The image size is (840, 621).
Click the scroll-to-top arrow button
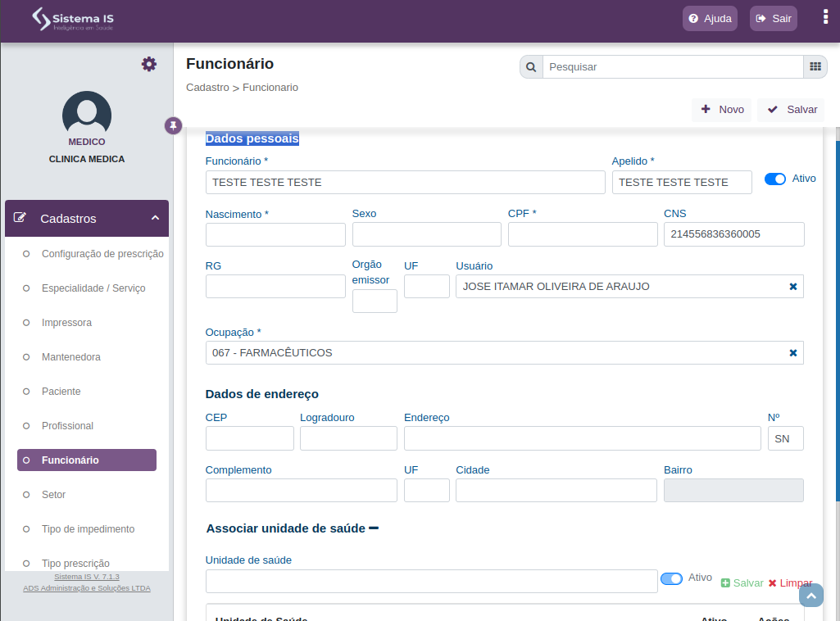coord(811,596)
